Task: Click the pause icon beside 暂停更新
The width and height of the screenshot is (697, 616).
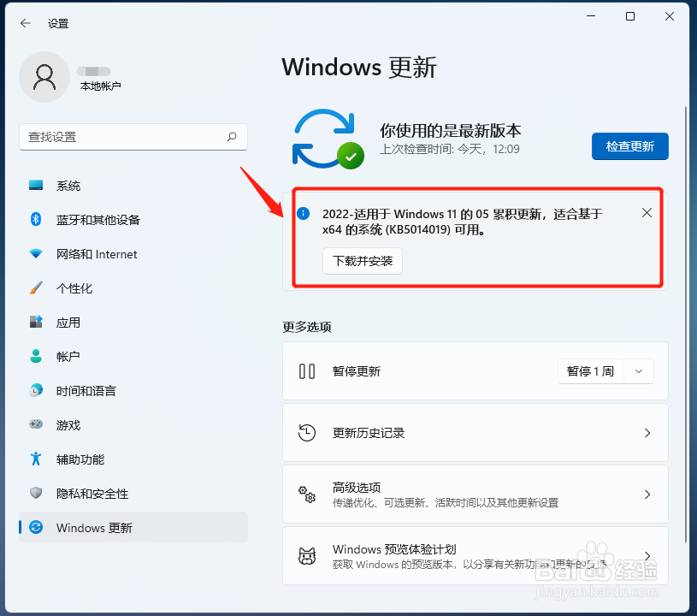Action: (307, 371)
